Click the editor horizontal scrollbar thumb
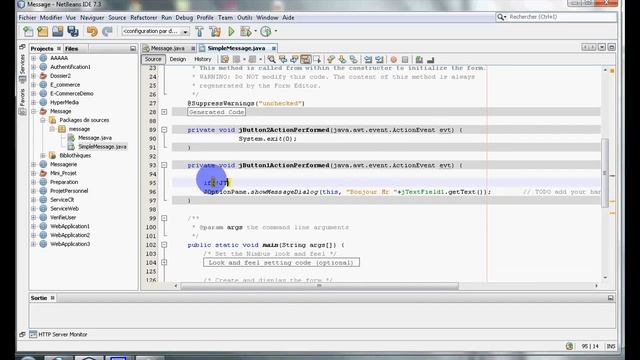Viewport: 640px width, 360px height. point(319,286)
